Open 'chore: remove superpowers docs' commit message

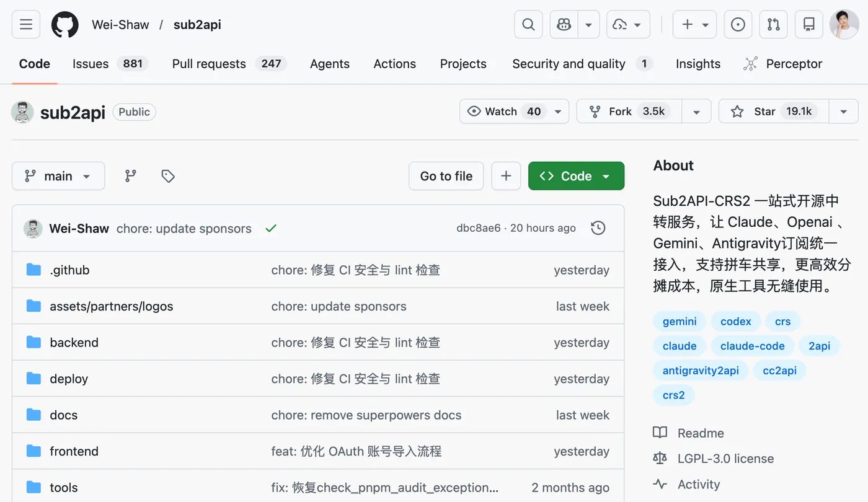(x=366, y=415)
